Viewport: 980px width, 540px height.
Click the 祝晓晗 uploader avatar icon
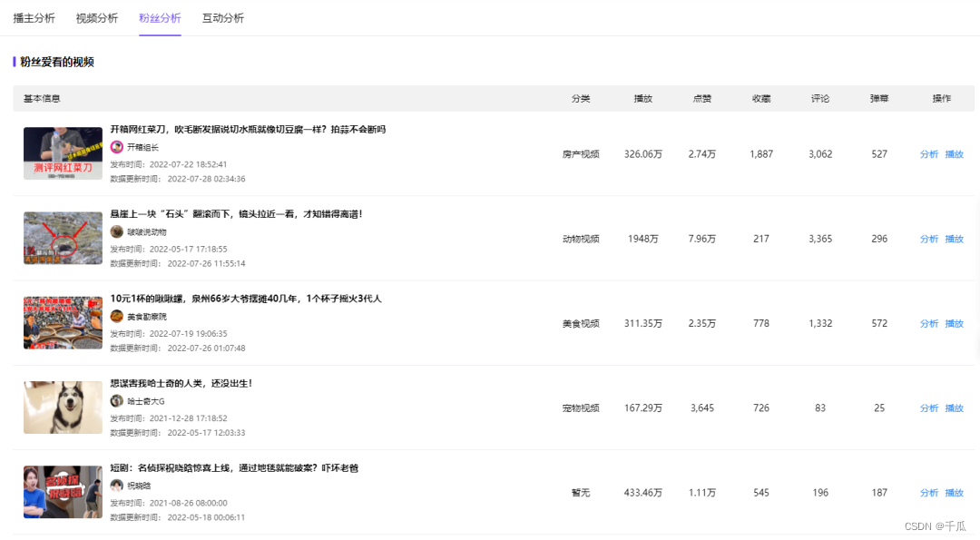[x=116, y=486]
